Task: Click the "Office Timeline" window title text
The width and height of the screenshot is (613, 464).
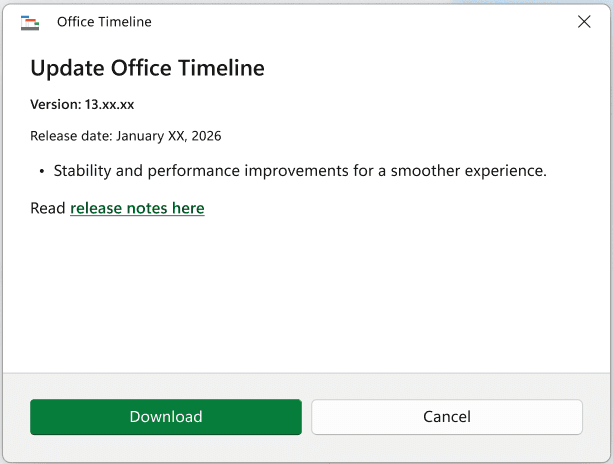Action: pos(104,22)
